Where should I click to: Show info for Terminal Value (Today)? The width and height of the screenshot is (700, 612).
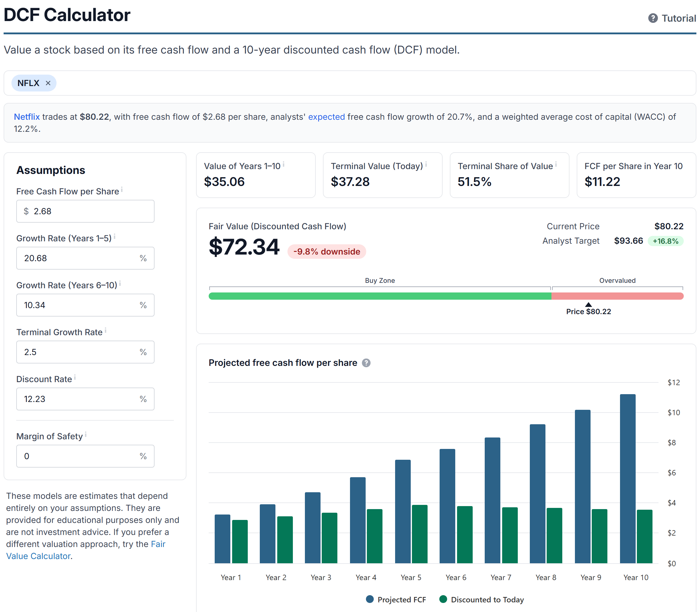coord(425,164)
